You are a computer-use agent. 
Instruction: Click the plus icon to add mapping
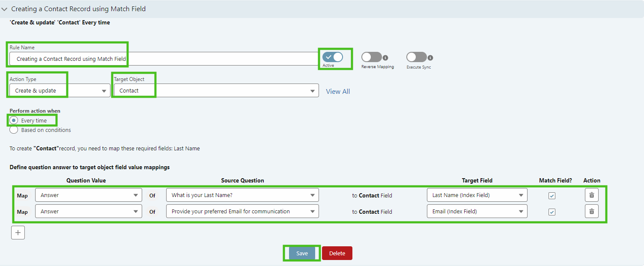[x=18, y=233]
